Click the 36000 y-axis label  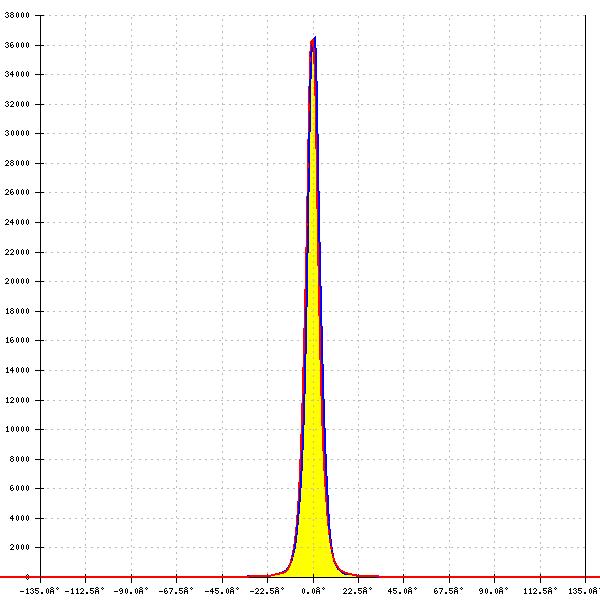17,45
